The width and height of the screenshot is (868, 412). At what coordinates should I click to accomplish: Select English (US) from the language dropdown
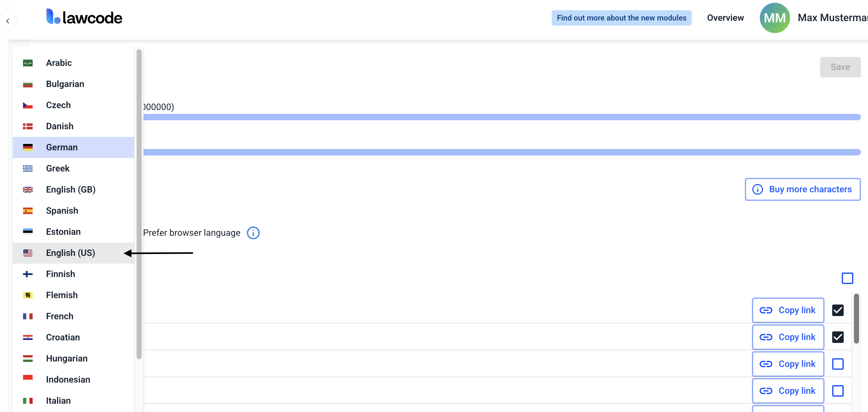click(70, 253)
